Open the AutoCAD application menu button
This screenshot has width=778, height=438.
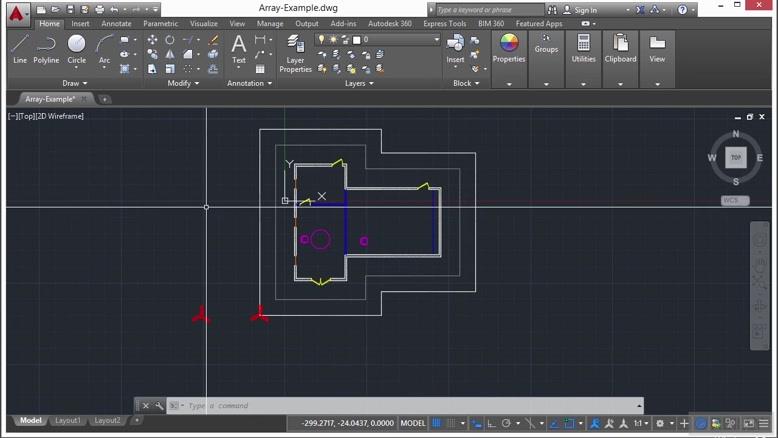(x=17, y=14)
